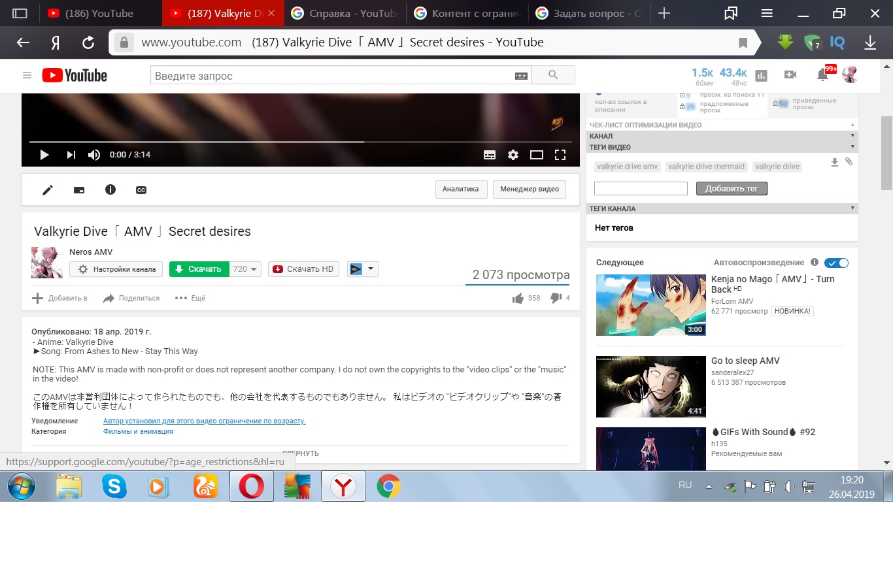
Task: Open on-screen keyboard in search box
Action: pyautogui.click(x=521, y=76)
